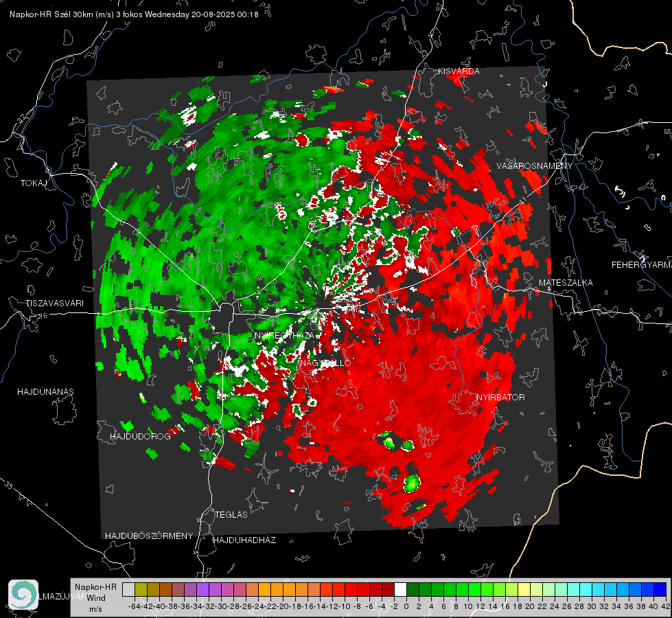The image size is (672, 618).
Task: Click the MATESZALKA city label
Action: pos(566,283)
